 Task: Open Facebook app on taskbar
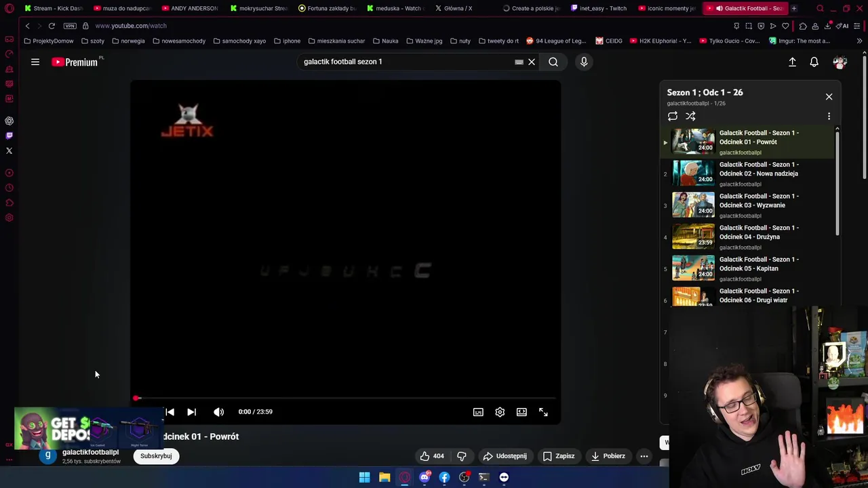pos(444,477)
